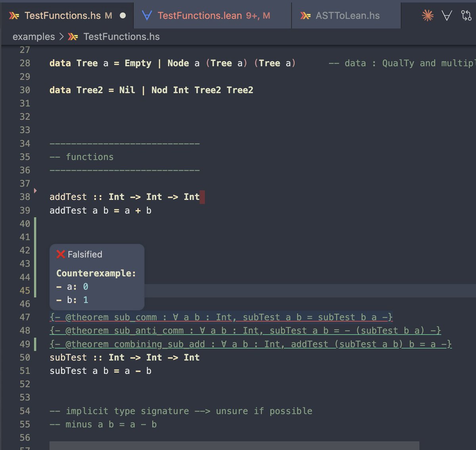
Task: Click the red X Falsified icon in popup
Action: pos(60,254)
